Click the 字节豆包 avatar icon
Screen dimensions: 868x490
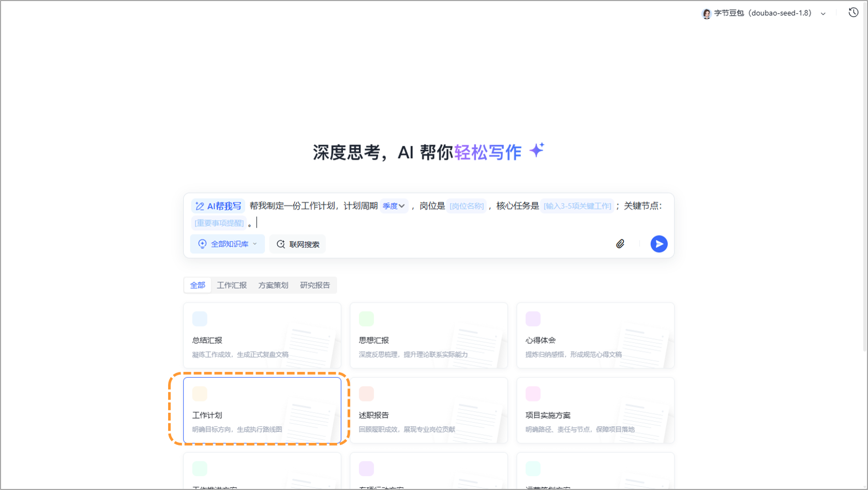[x=706, y=13]
